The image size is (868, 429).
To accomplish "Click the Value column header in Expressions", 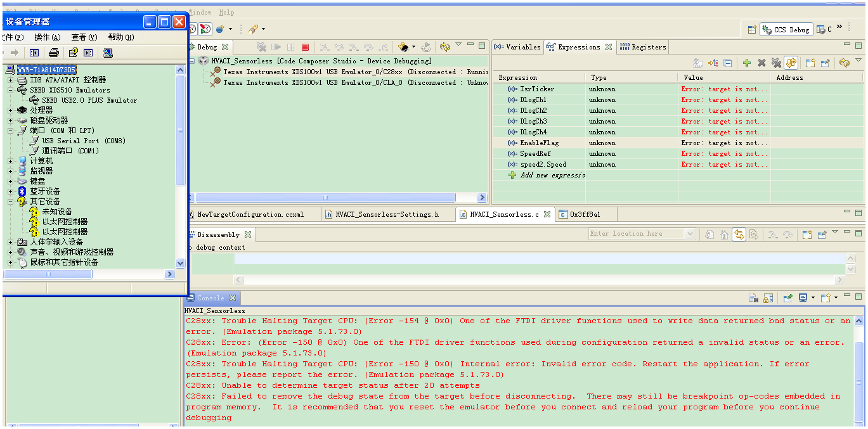I will click(x=723, y=77).
